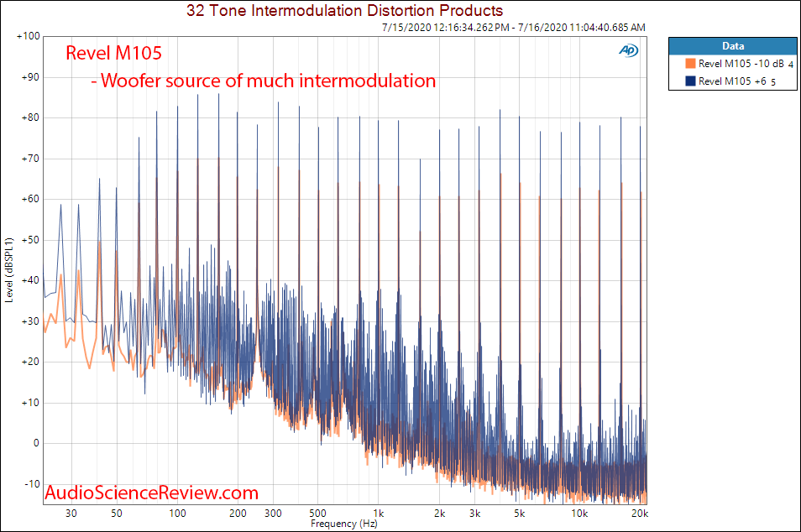This screenshot has width=801, height=532.
Task: Click the '+30' level axis tick label
Action: coord(30,321)
